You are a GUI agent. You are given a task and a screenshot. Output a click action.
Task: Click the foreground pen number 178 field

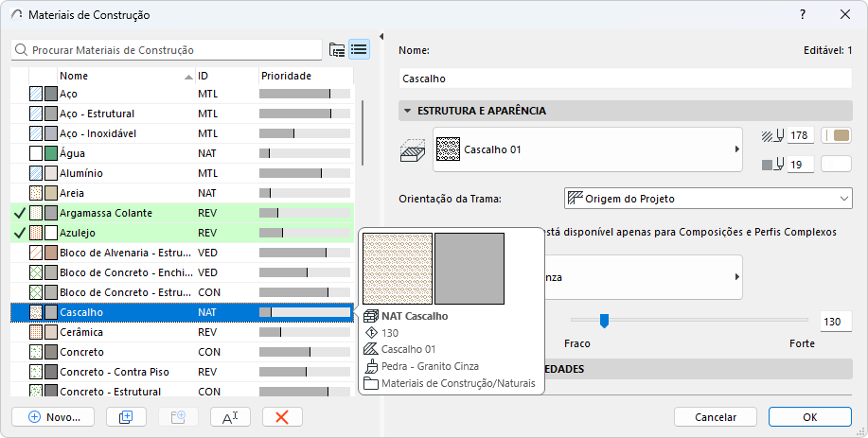pos(801,135)
